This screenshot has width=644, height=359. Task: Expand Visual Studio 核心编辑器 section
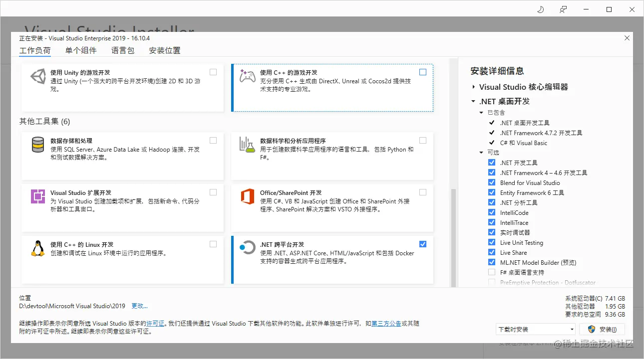(x=473, y=87)
